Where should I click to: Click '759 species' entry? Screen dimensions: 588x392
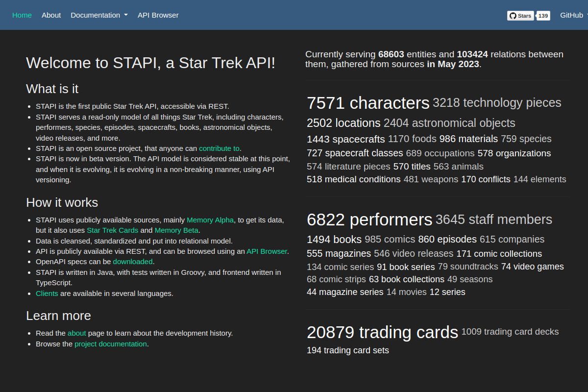point(526,139)
